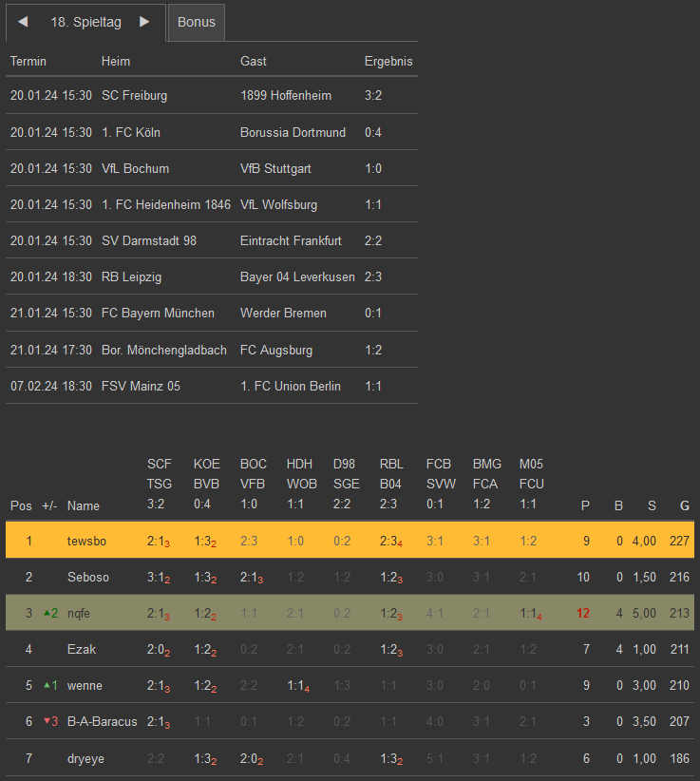The height and width of the screenshot is (781, 700).
Task: Select SC Freiburg vs Hoffenheim match row
Action: 211,95
